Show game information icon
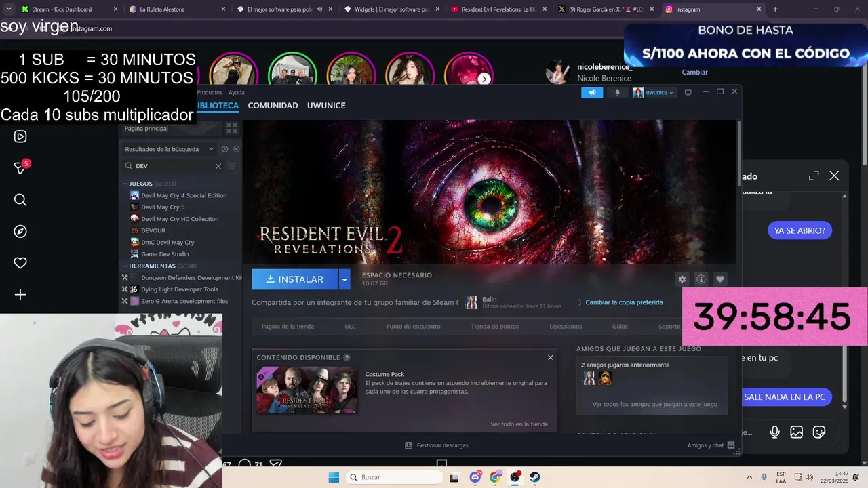This screenshot has height=488, width=868. (701, 279)
